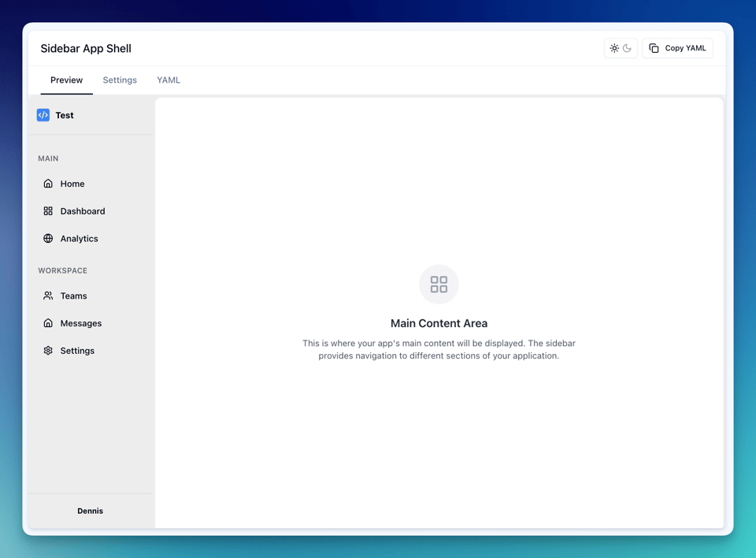Click the Home house icon in the sidebar
This screenshot has width=756, height=558.
coord(48,184)
